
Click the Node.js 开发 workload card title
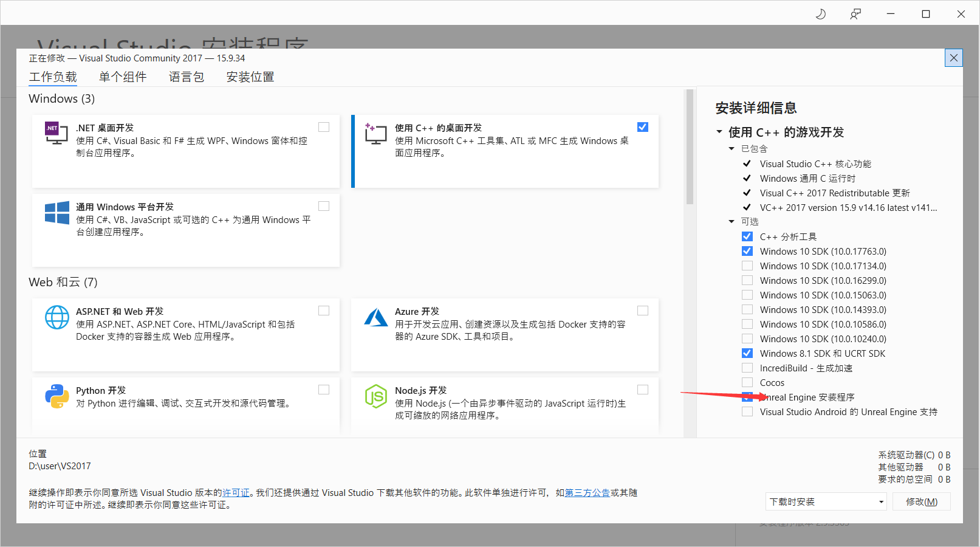tap(420, 391)
